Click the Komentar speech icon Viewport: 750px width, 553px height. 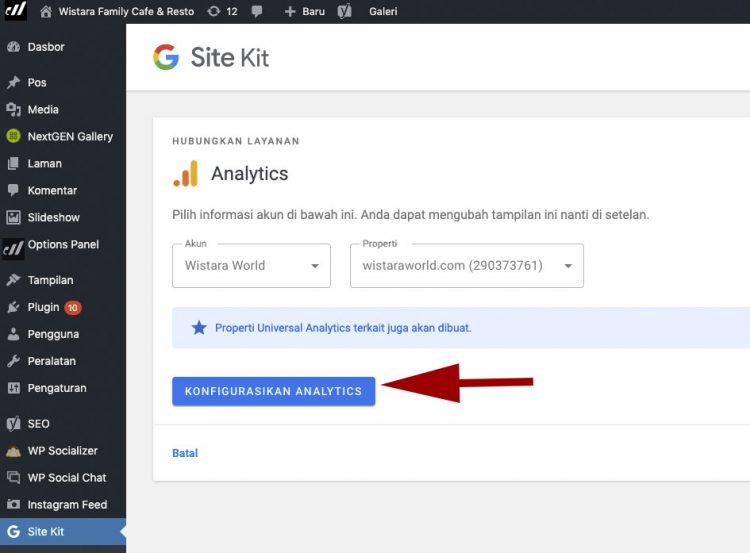pos(13,190)
